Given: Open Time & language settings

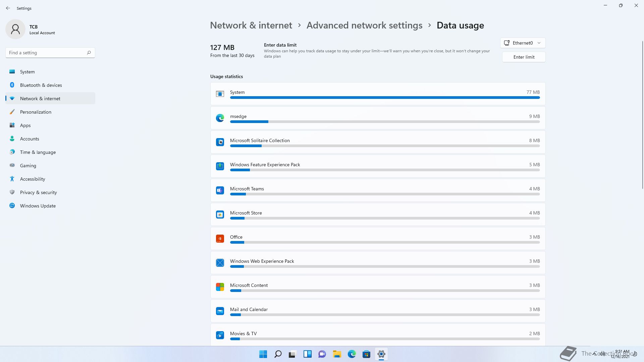Looking at the screenshot, I should coord(50,152).
